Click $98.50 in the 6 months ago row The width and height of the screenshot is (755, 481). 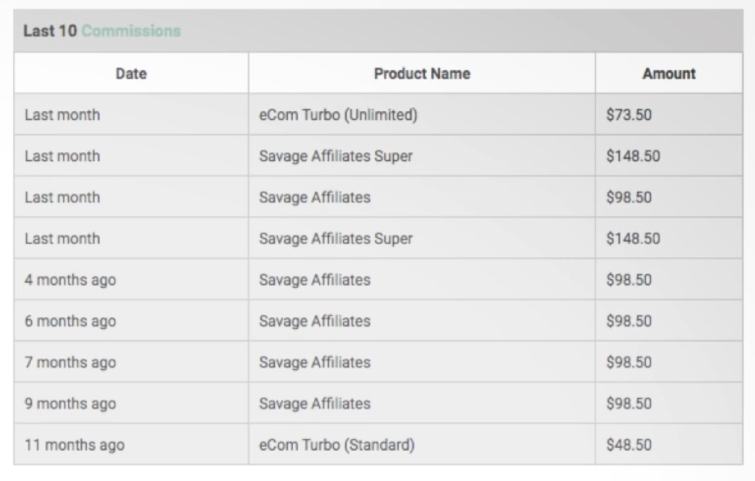629,321
